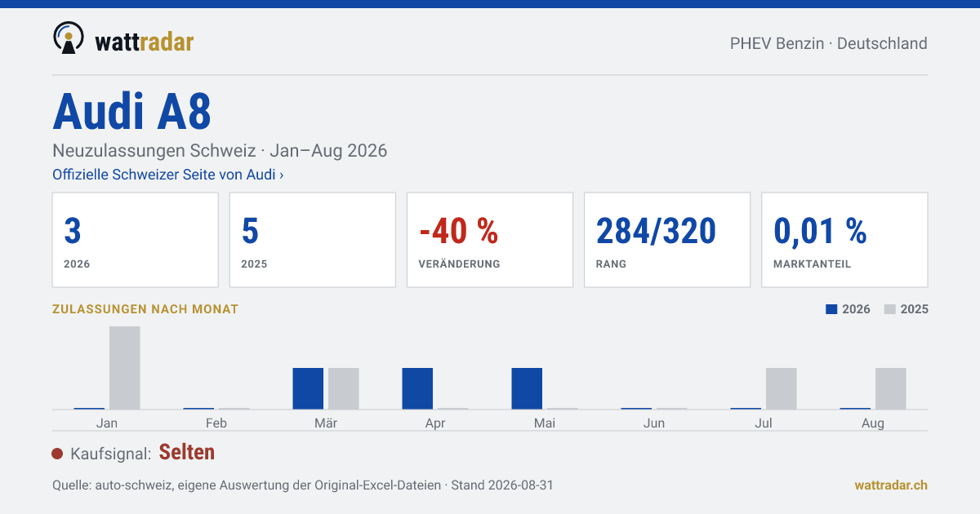Click the blue April 2026 bar
Viewport: 980px width, 514px height.
pos(417,388)
